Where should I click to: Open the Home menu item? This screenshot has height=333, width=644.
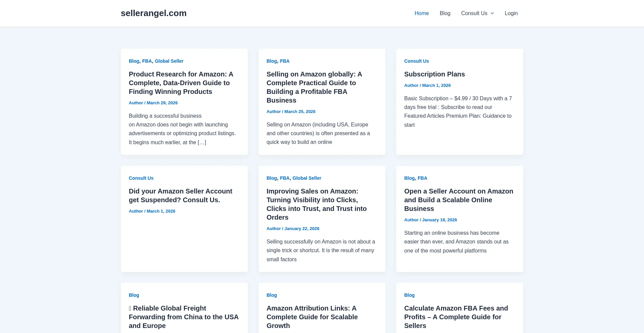click(x=422, y=13)
